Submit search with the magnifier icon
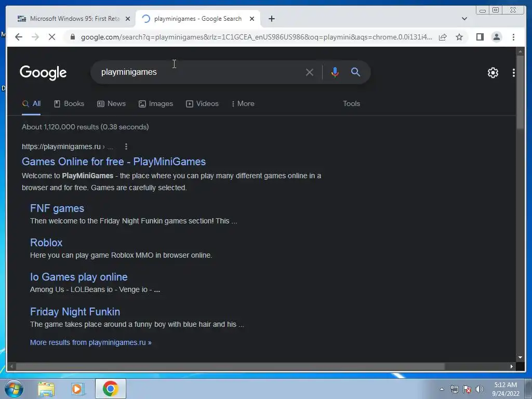The height and width of the screenshot is (399, 532). point(355,72)
